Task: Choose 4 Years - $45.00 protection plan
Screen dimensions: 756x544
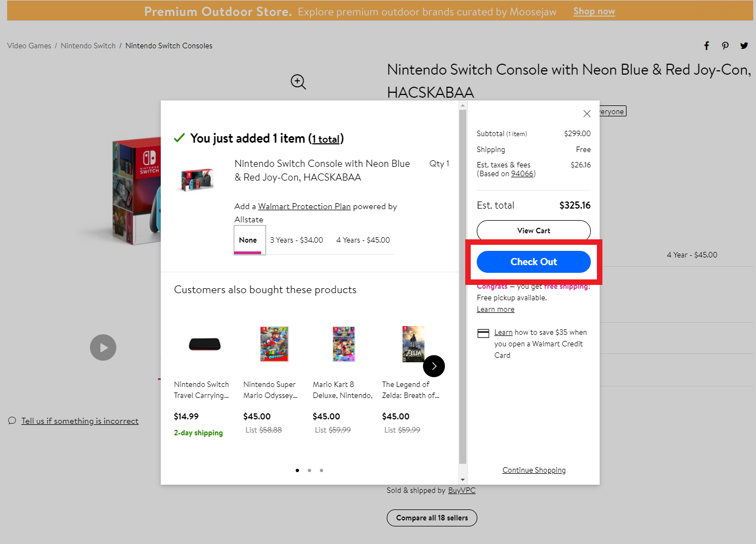Action: tap(363, 240)
